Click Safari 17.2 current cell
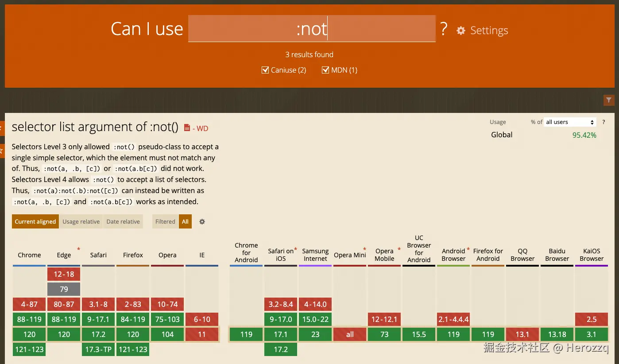The width and height of the screenshot is (619, 364). pos(98,334)
